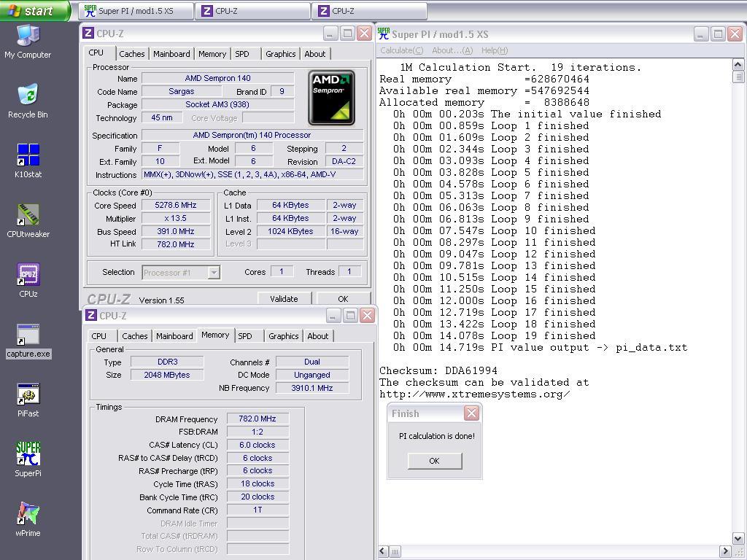
Task: Click the Revision DA-C2 field
Action: [x=344, y=161]
